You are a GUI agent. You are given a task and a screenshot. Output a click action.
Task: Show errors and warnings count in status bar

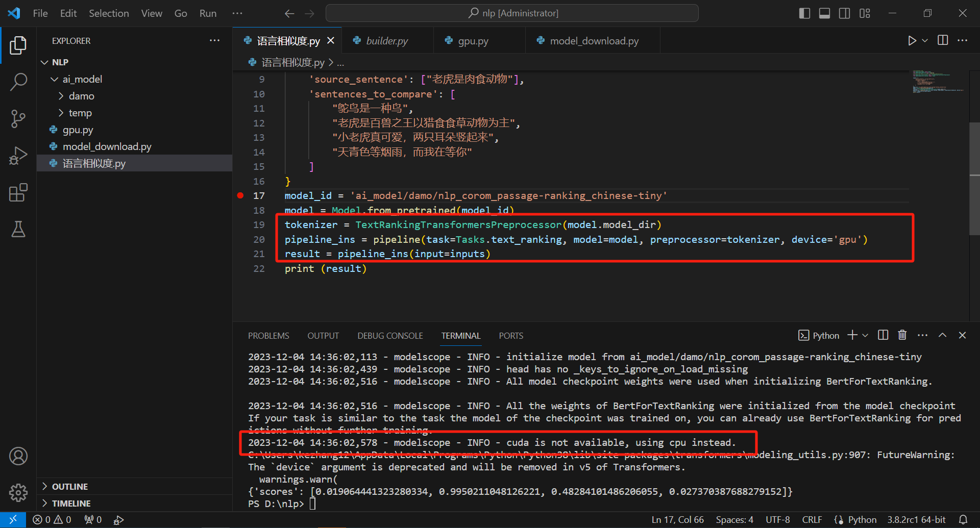tap(52, 520)
